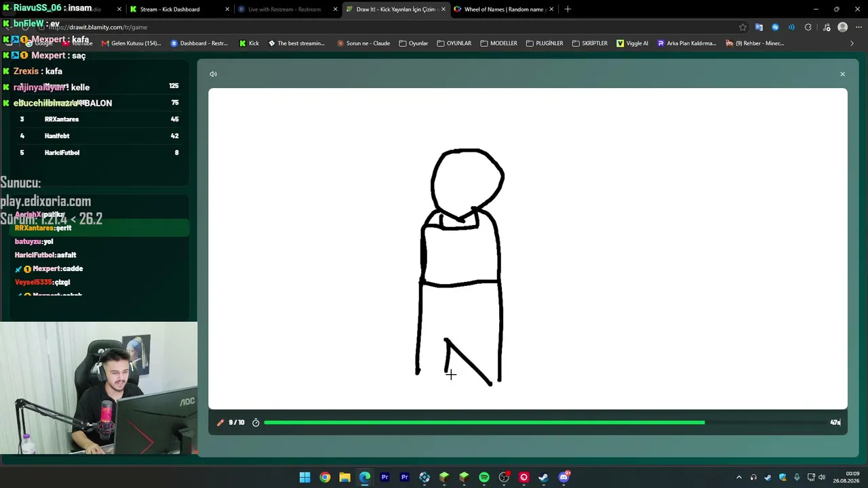Click the guess 'RRXantares:şerit'

(x=43, y=228)
